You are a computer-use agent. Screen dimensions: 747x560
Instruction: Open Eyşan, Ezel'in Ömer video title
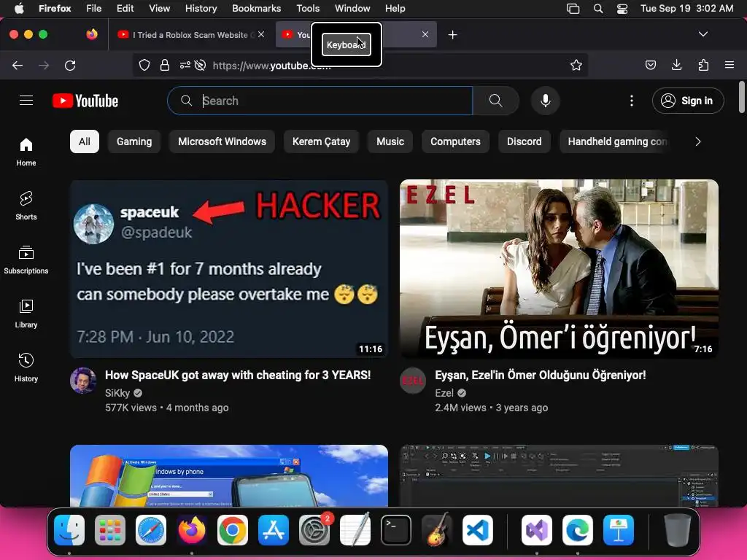pos(541,376)
